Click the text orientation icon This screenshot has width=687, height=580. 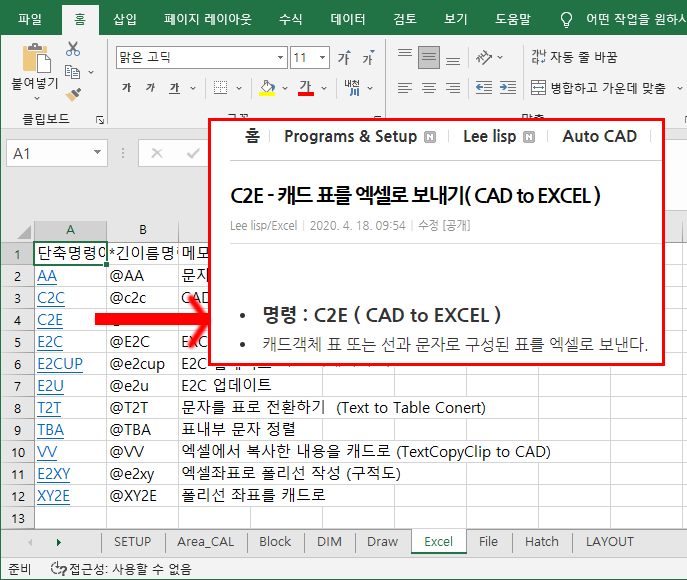coord(484,57)
